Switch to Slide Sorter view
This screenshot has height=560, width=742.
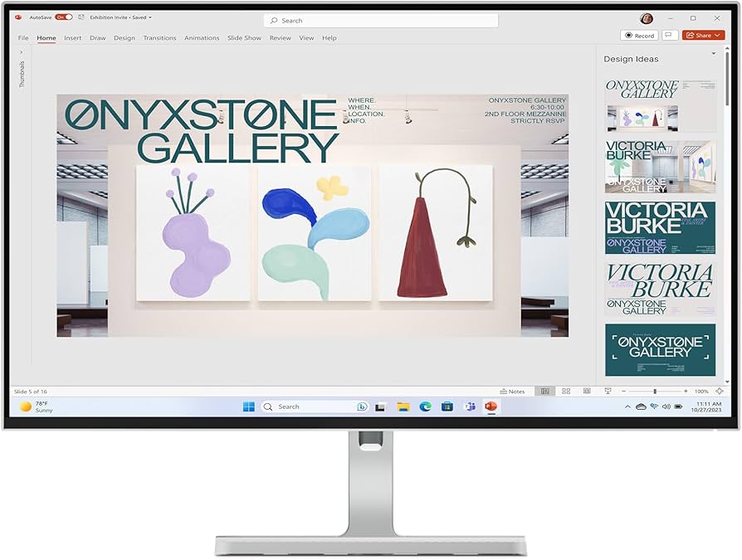566,391
